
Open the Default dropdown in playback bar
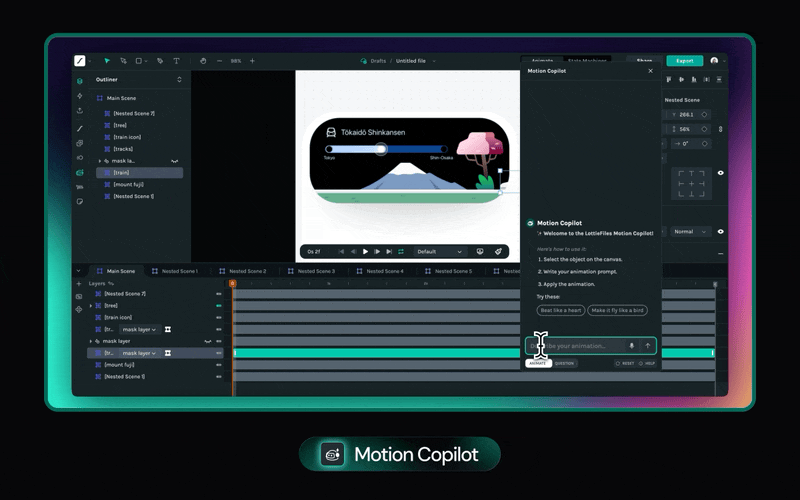point(440,252)
